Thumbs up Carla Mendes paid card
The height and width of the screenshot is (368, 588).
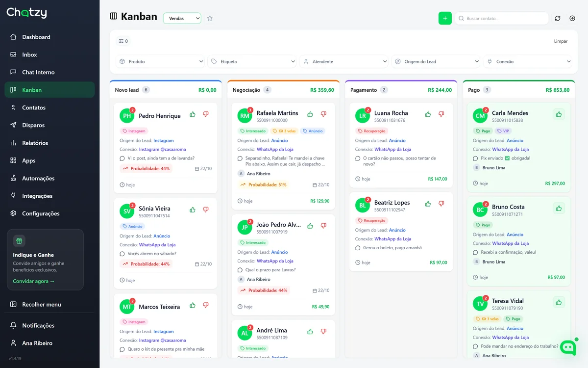(559, 114)
